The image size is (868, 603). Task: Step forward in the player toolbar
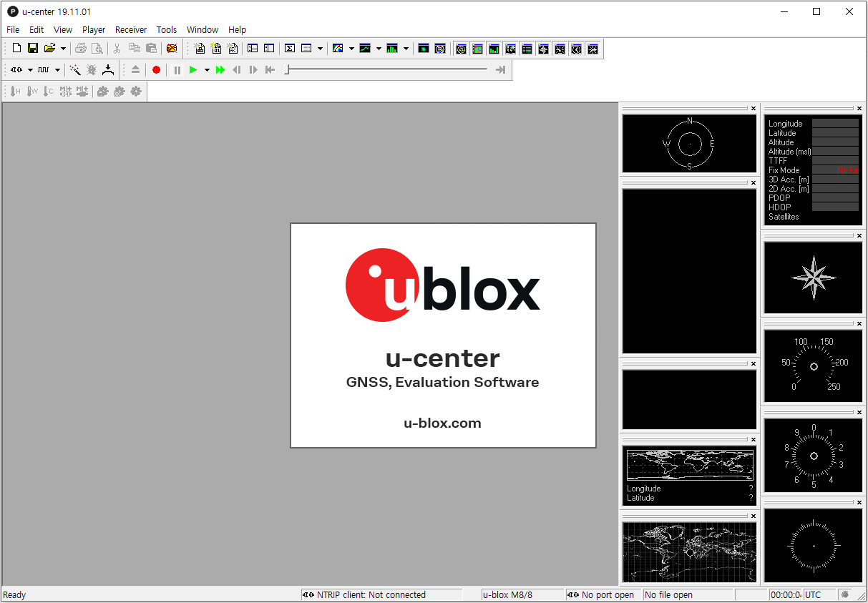pyautogui.click(x=253, y=69)
